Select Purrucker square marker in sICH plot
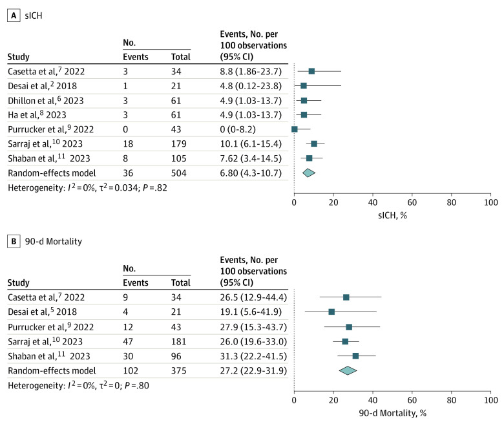The width and height of the screenshot is (504, 424). [x=295, y=129]
